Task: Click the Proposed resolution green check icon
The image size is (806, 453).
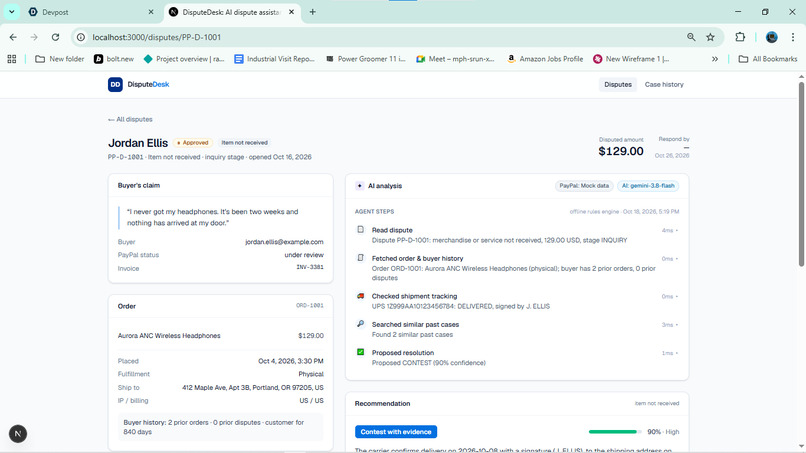Action: click(360, 352)
